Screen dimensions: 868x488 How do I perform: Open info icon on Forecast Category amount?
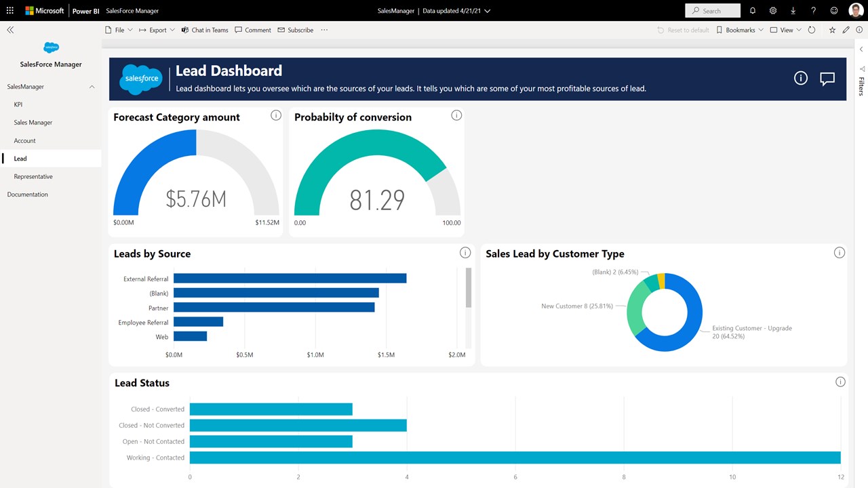pos(276,115)
